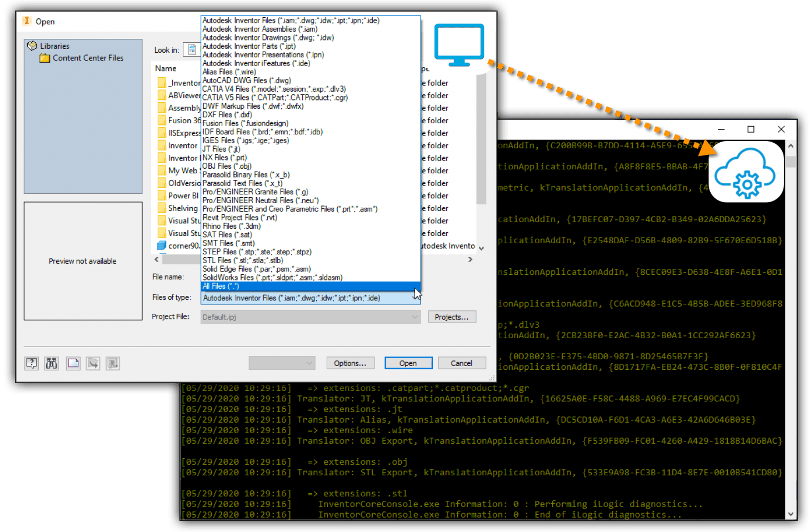Click the file list scroll right arrow
809x532 pixels.
click(x=471, y=259)
